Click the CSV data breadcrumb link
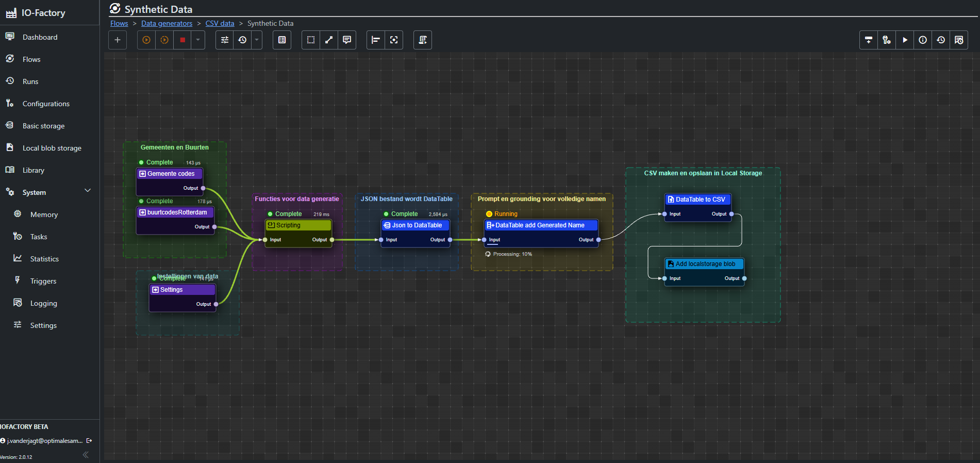The image size is (980, 463). pos(220,23)
